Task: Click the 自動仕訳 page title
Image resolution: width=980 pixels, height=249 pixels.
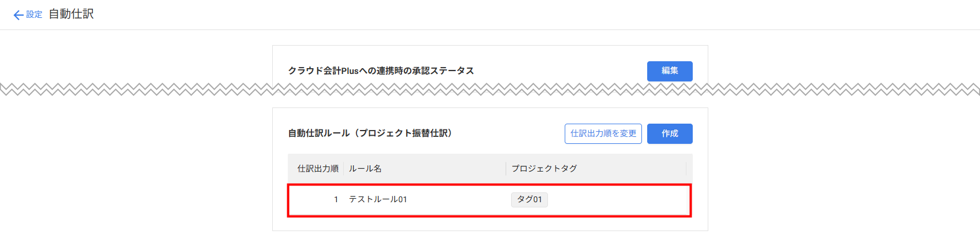Action: pos(71,14)
